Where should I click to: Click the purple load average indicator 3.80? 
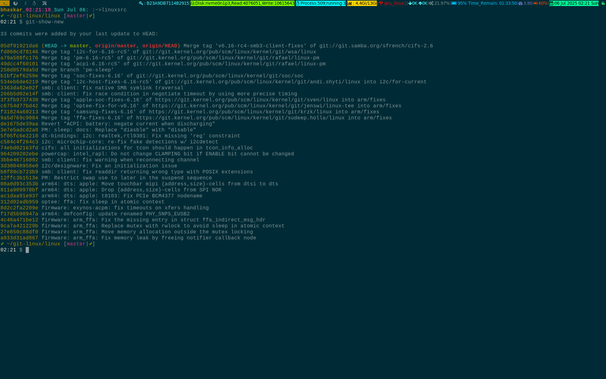(526, 3)
